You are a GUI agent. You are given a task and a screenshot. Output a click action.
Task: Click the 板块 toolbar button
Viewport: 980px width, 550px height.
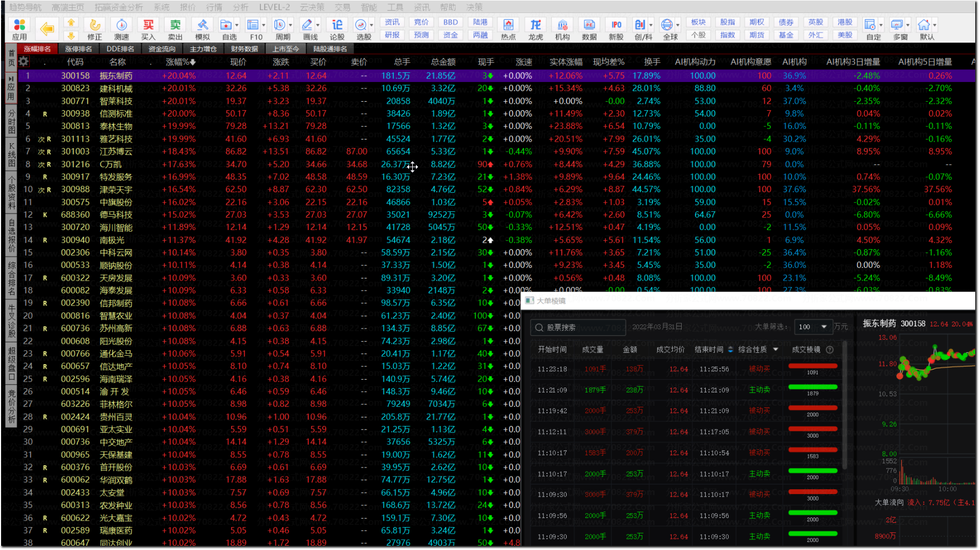pos(698,22)
